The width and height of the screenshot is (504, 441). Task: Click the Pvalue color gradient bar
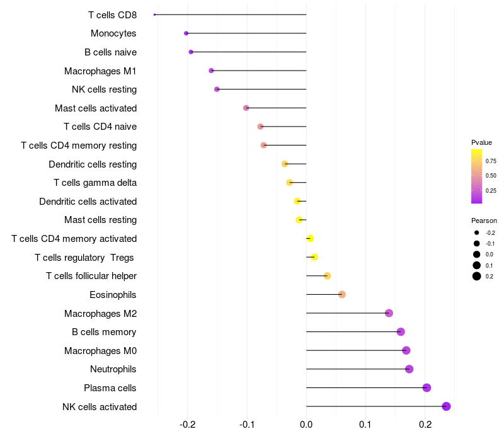click(477, 176)
